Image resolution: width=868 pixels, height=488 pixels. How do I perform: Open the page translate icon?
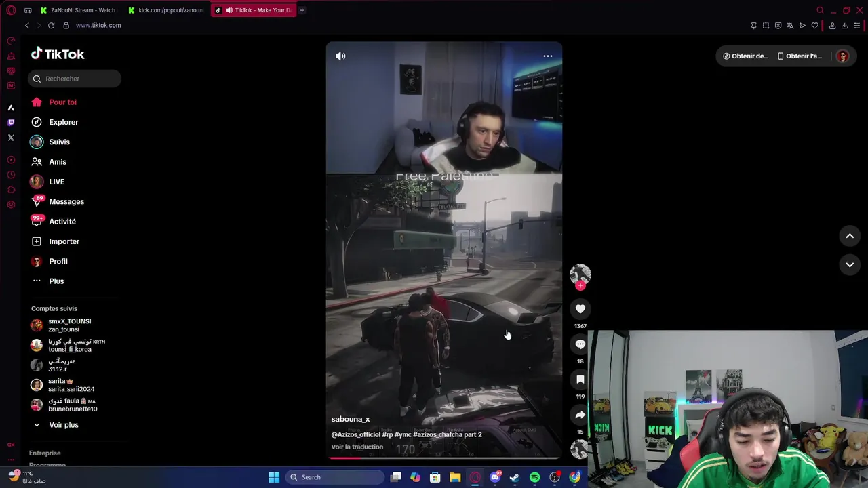coord(790,26)
